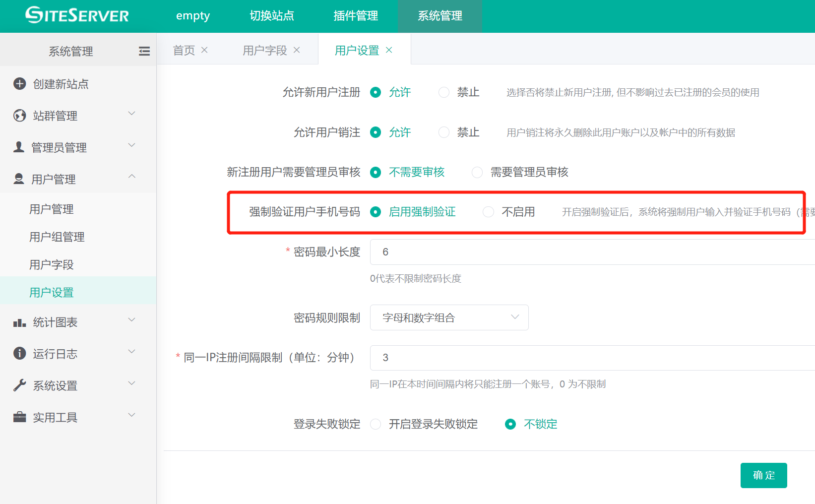Click the bar chart icon for 统计图表
Screen dimensions: 815x504
[x=19, y=323]
